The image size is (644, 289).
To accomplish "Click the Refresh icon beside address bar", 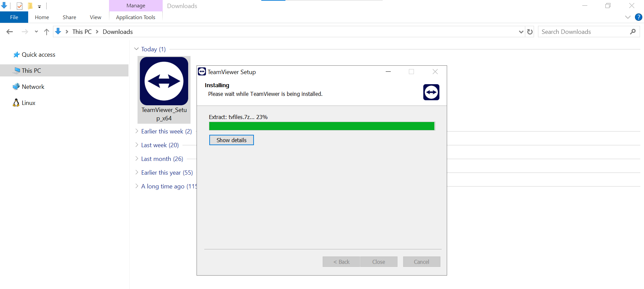I will (530, 32).
